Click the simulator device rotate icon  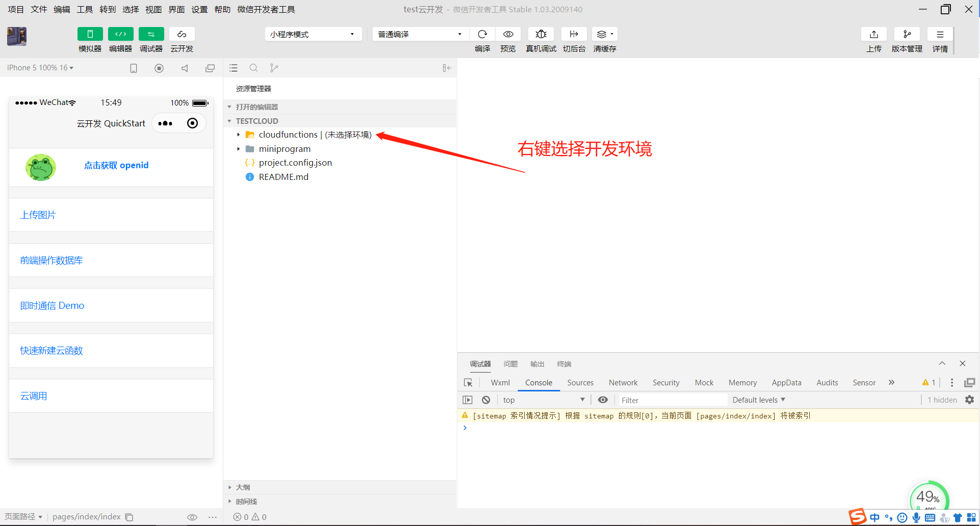tap(134, 68)
